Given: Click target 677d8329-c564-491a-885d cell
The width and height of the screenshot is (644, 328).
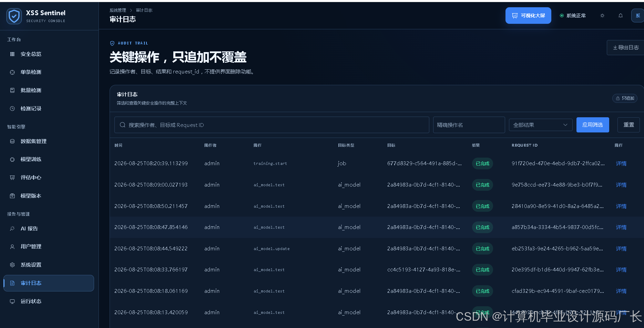Looking at the screenshot, I should [x=425, y=163].
